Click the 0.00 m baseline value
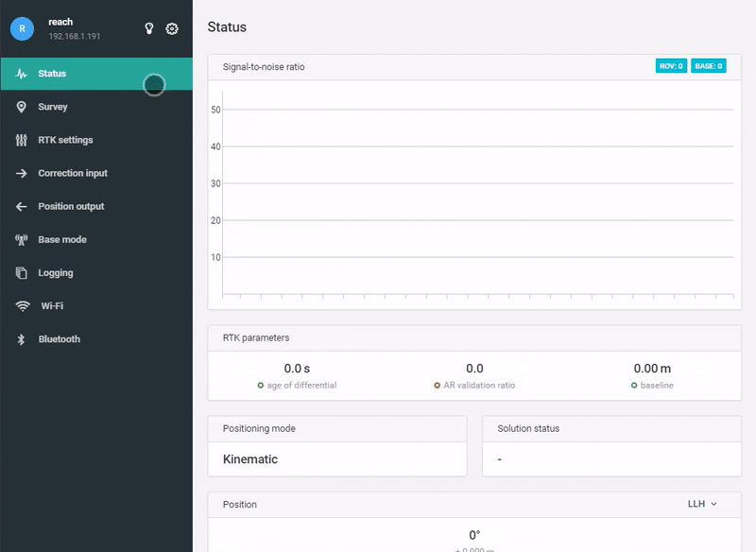Screen dimensions: 756x552 point(652,369)
